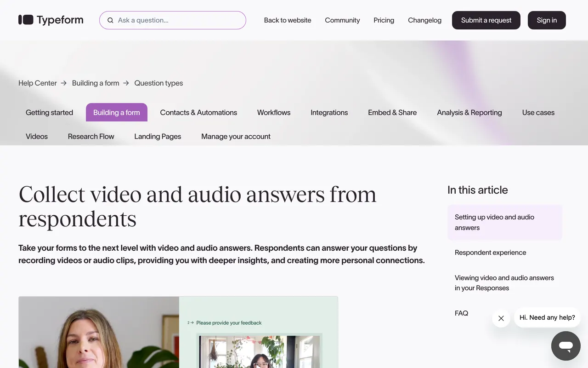Image resolution: width=588 pixels, height=368 pixels.
Task: Open the Landing Pages tab
Action: [158, 136]
